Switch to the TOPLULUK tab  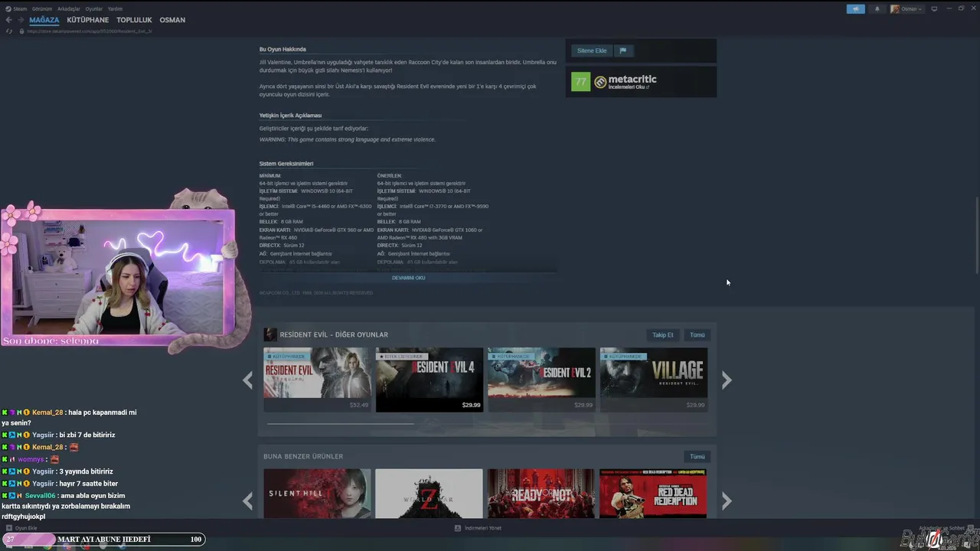(134, 20)
